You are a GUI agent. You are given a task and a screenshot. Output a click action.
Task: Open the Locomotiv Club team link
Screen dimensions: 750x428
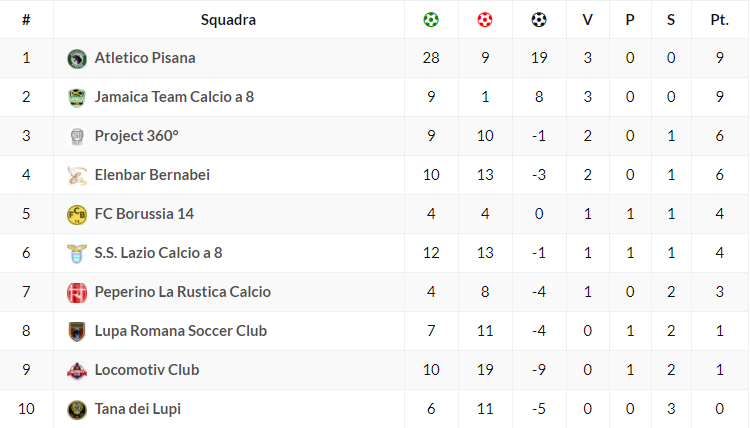click(147, 370)
